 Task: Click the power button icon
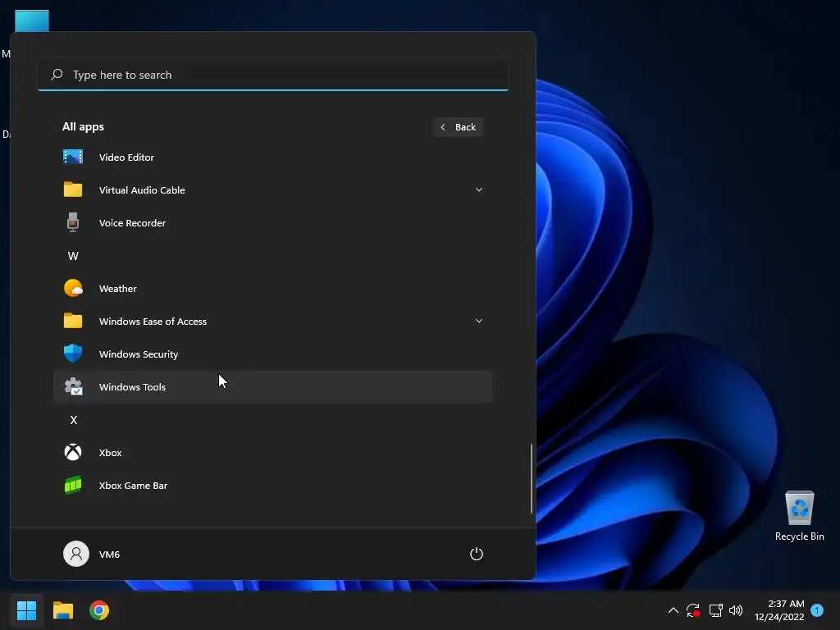(477, 554)
